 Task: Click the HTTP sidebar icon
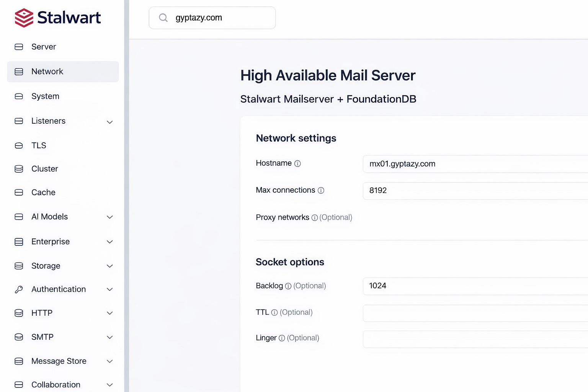click(x=19, y=313)
